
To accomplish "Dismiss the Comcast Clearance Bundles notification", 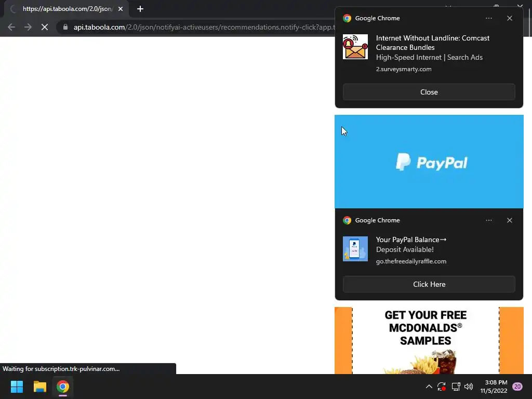I will click(x=509, y=18).
